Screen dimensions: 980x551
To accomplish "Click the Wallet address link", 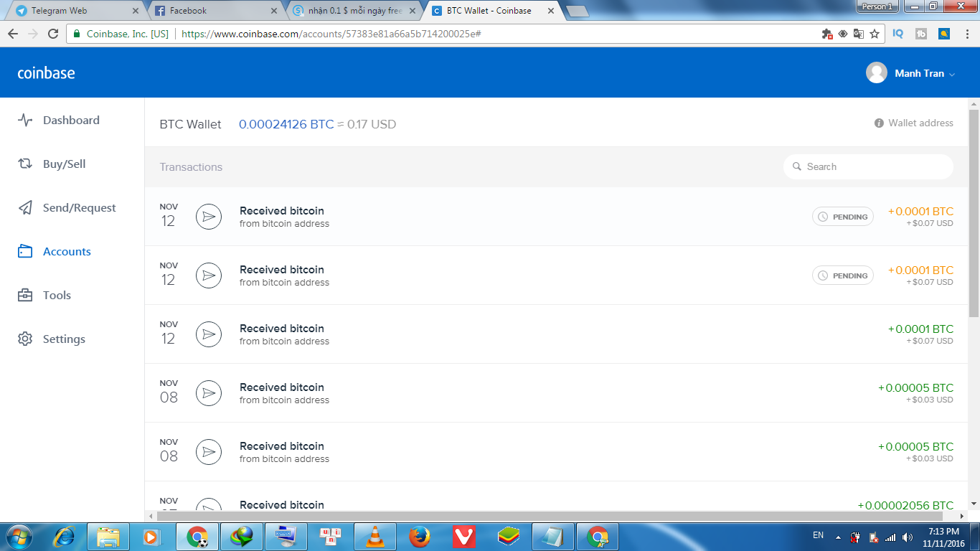I will coord(914,123).
